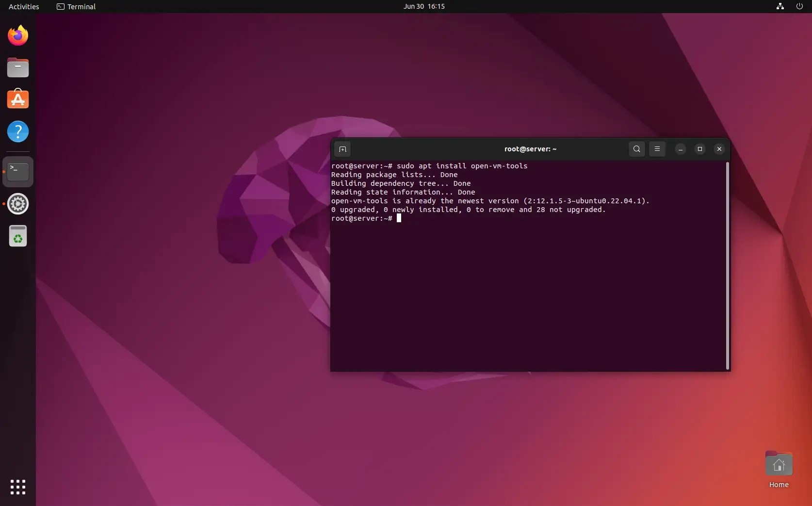Click the network status indicator
Image resolution: width=812 pixels, height=506 pixels.
coord(780,6)
